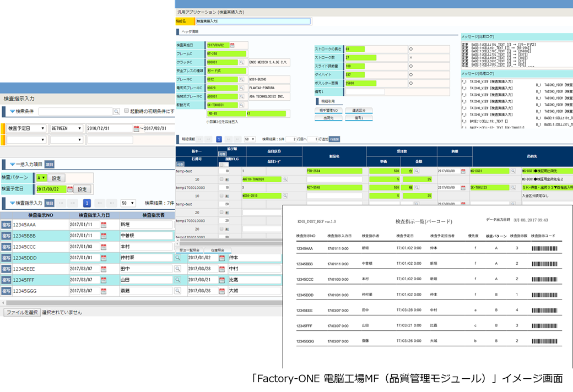Collapse the 検索条件 section

click(x=13, y=111)
